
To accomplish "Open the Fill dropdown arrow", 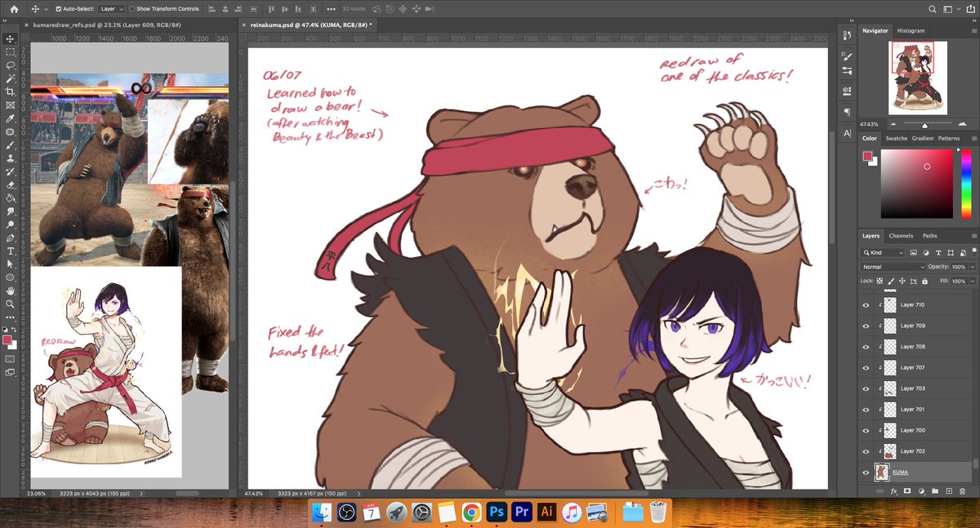I will click(x=972, y=281).
